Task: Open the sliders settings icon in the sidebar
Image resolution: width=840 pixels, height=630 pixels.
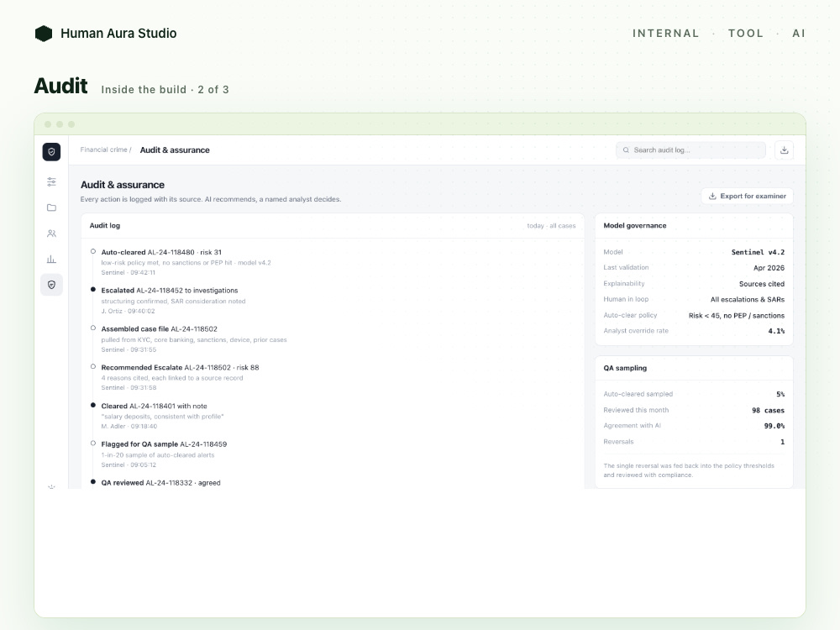Action: pyautogui.click(x=51, y=182)
